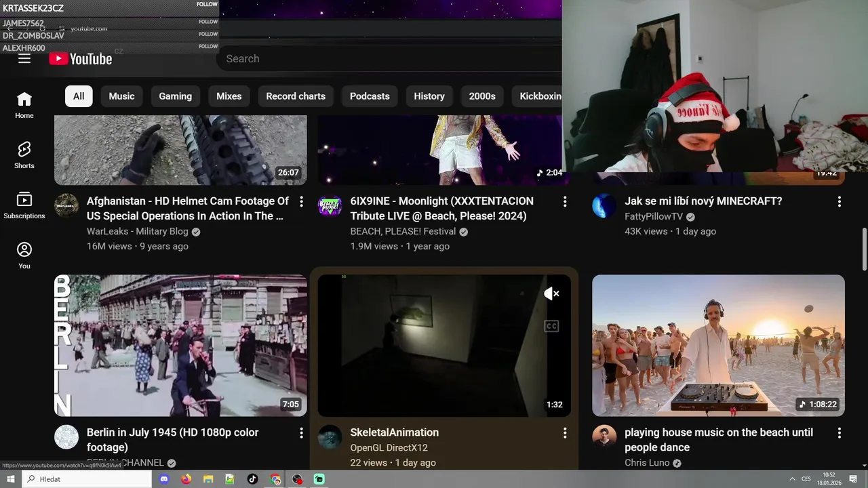Click the Hledat taskbar search box

coord(87,479)
